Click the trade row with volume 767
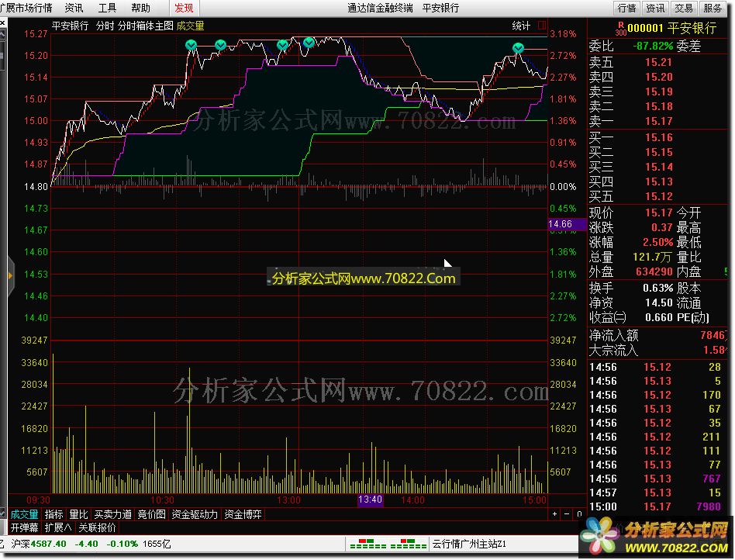735x560 pixels. point(658,479)
